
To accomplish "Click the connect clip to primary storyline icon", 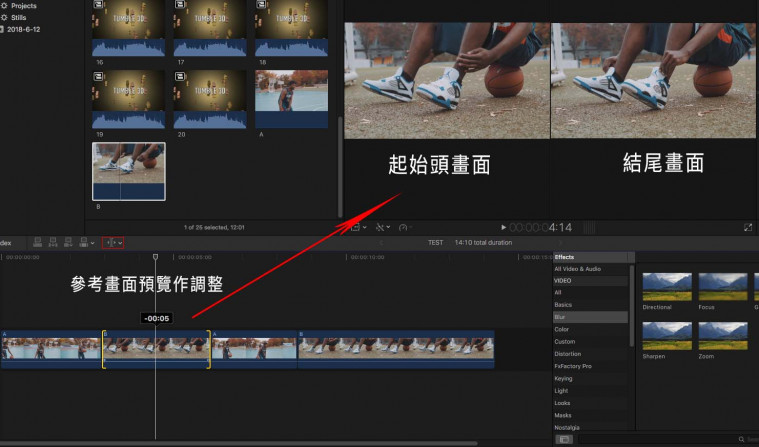I will [x=37, y=243].
